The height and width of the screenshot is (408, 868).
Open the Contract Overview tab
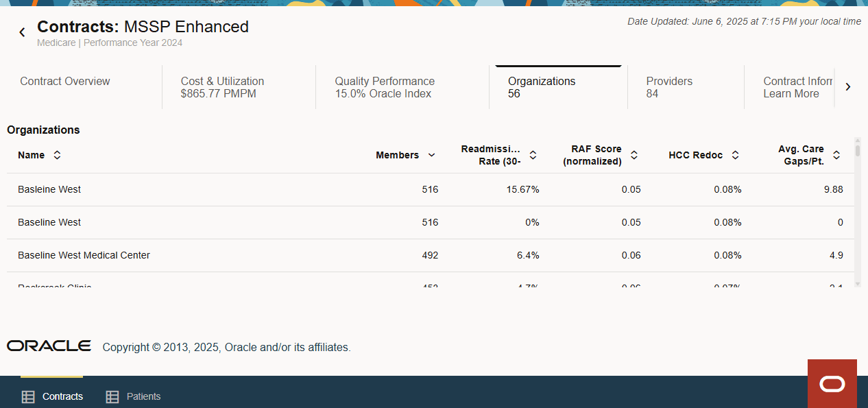click(65, 82)
